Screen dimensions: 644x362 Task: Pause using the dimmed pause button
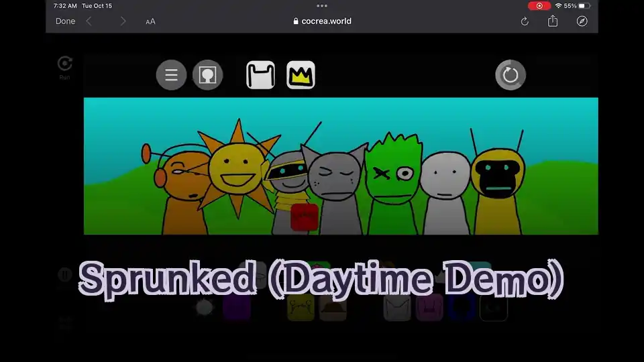(x=64, y=275)
